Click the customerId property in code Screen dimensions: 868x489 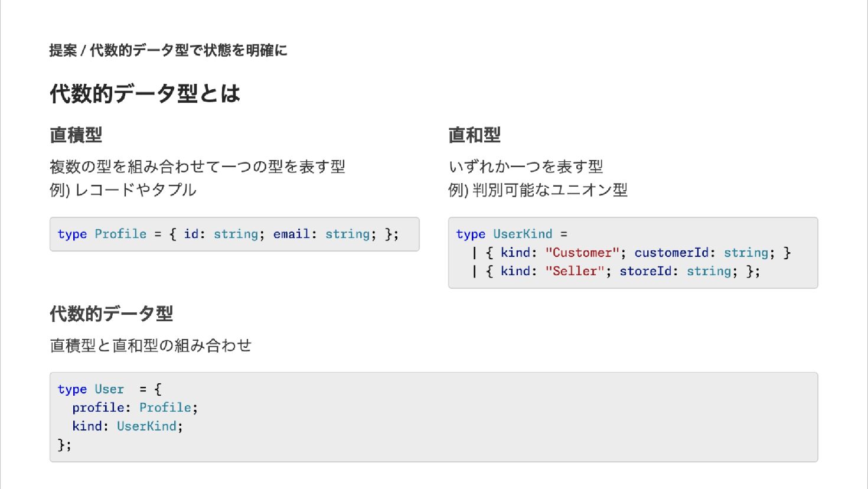(671, 253)
